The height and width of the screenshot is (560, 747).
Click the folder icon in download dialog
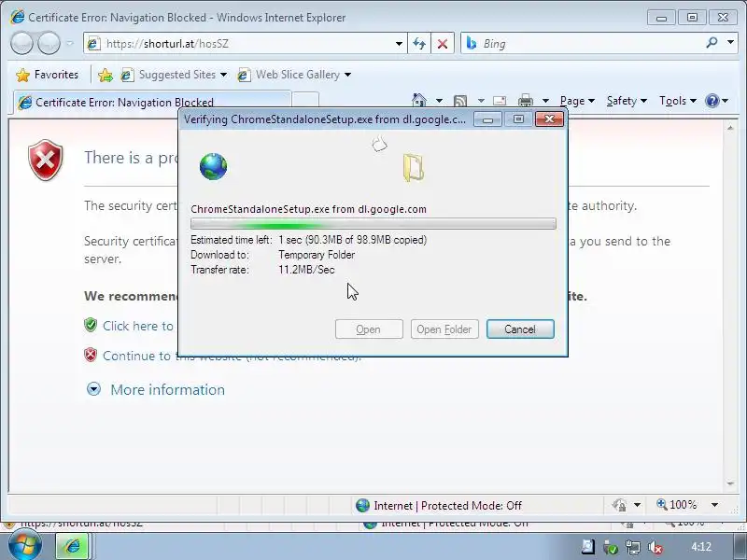pyautogui.click(x=413, y=167)
